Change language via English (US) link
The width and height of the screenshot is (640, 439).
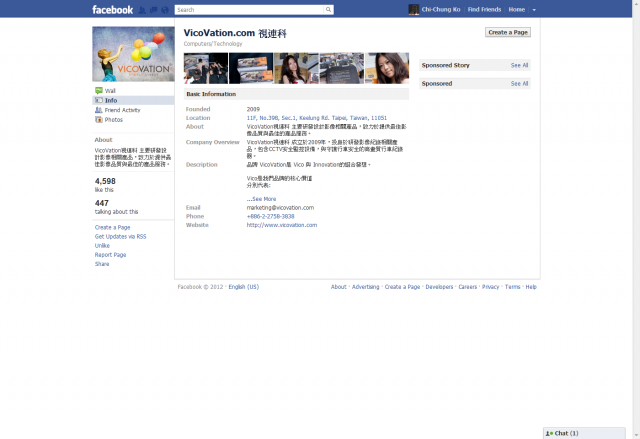point(244,287)
